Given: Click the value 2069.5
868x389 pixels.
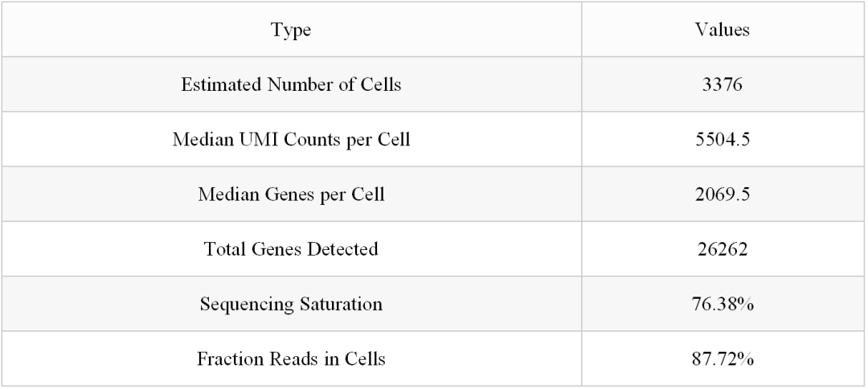Looking at the screenshot, I should pos(722,194).
